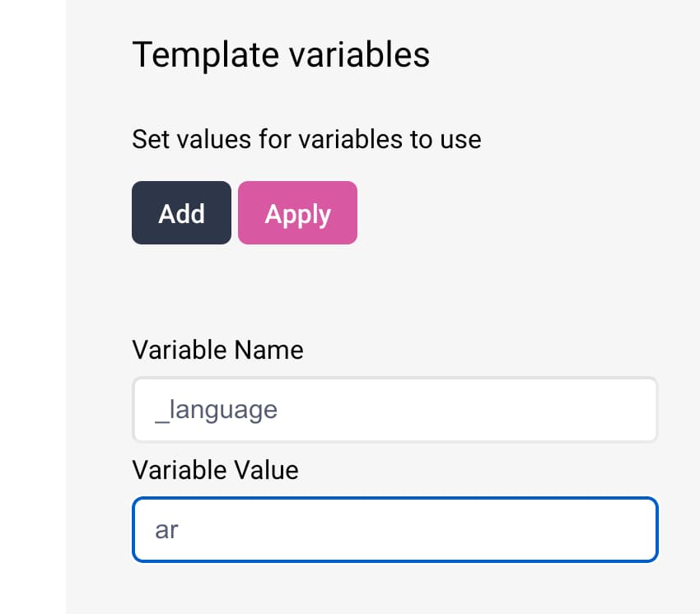Click the 'Set values for variables' text
The image size is (700, 614).
tap(306, 139)
